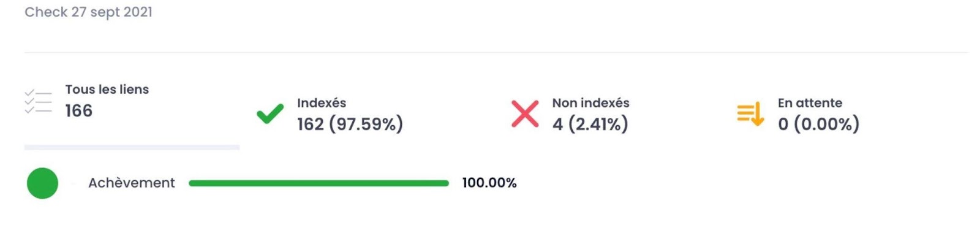980x230 pixels.
Task: Click the red X Non indexés icon
Action: coord(525,113)
